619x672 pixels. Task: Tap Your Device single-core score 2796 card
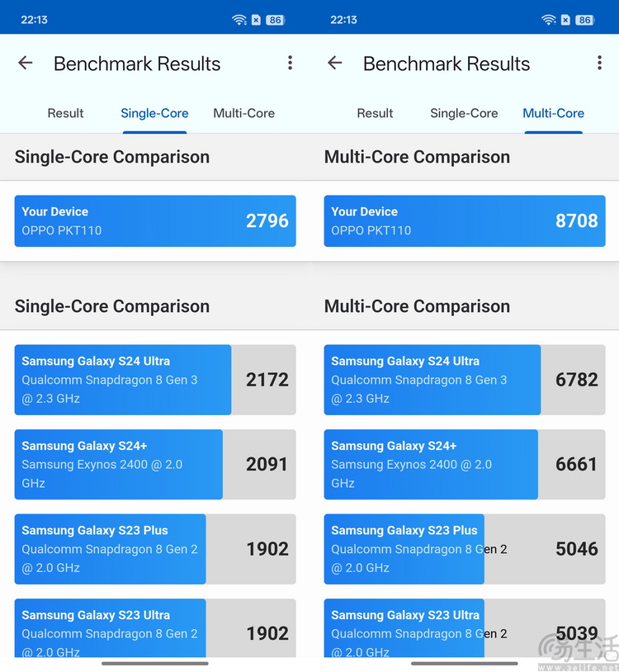tap(155, 221)
